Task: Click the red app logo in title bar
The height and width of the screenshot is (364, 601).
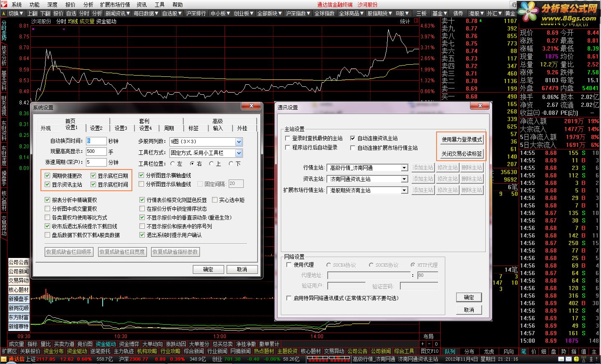Action: [4, 4]
